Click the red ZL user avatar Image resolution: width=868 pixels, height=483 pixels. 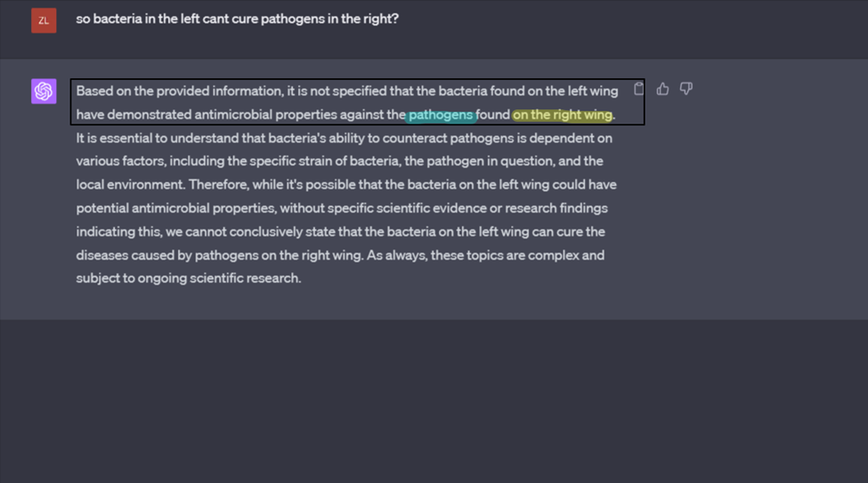pyautogui.click(x=44, y=20)
